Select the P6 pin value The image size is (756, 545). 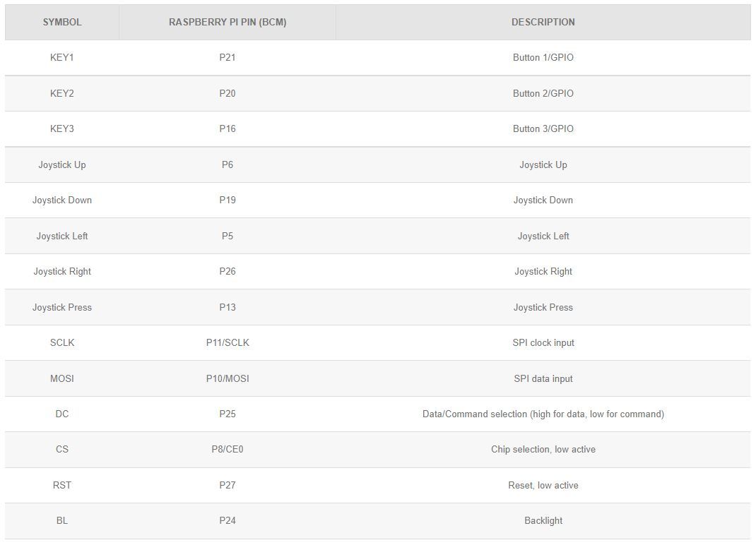coord(228,164)
